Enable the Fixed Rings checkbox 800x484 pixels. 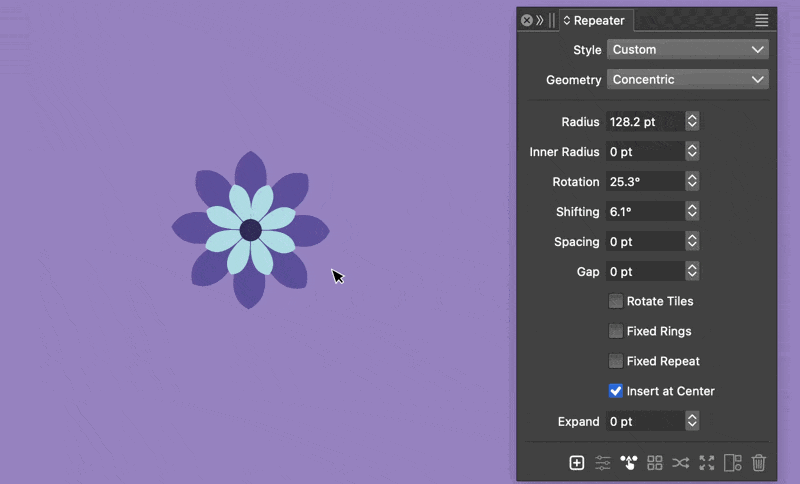616,331
